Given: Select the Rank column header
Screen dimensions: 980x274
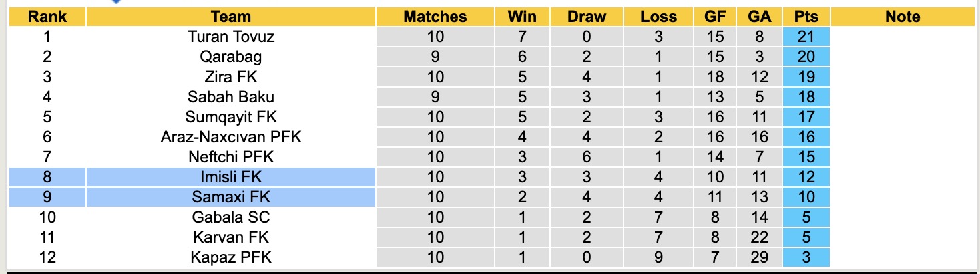Looking at the screenshot, I should 47,17.
